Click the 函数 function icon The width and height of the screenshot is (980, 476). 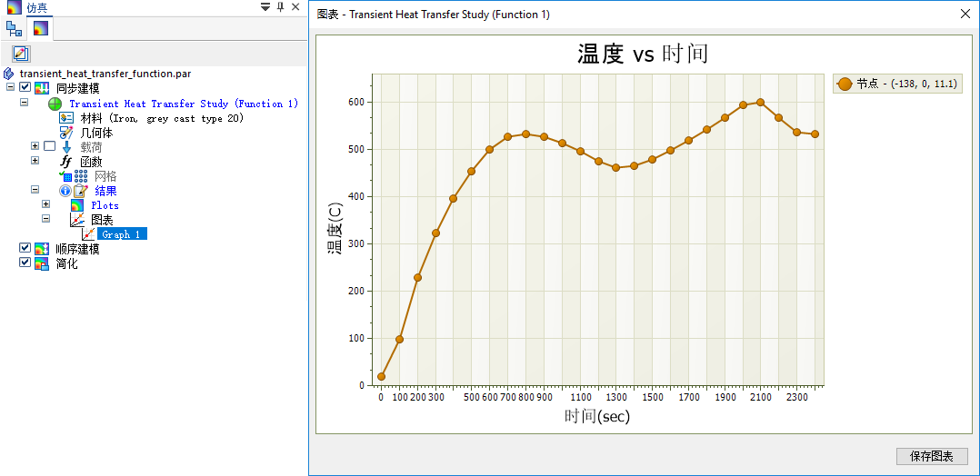click(66, 162)
